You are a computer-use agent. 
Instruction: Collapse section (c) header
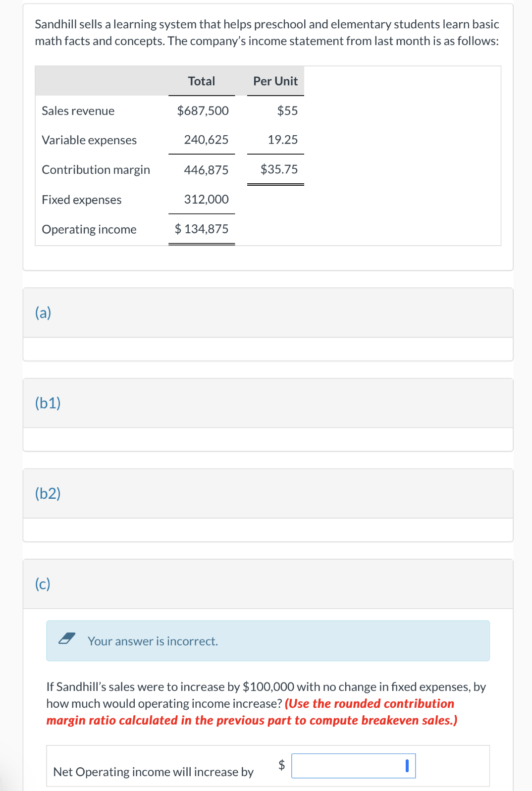pos(268,584)
